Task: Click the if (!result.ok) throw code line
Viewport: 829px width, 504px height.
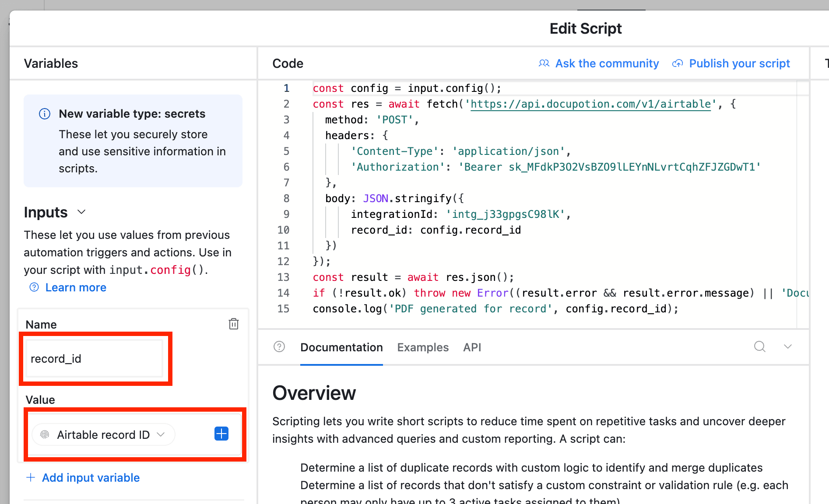Action: tap(561, 293)
